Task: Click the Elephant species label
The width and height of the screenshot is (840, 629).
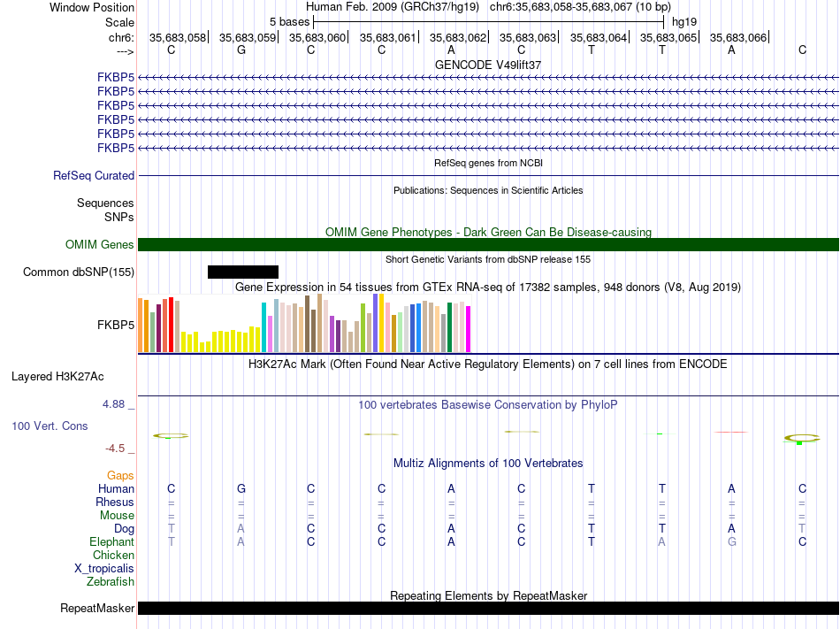Action: point(111,542)
